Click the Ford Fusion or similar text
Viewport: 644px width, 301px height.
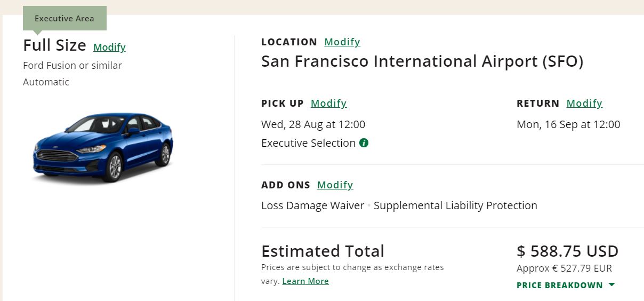(73, 66)
